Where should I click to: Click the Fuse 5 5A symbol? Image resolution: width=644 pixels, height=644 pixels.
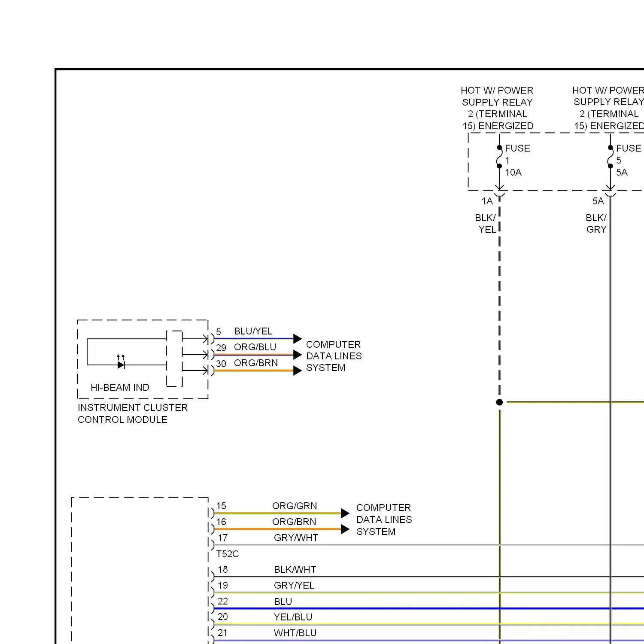pos(610,157)
